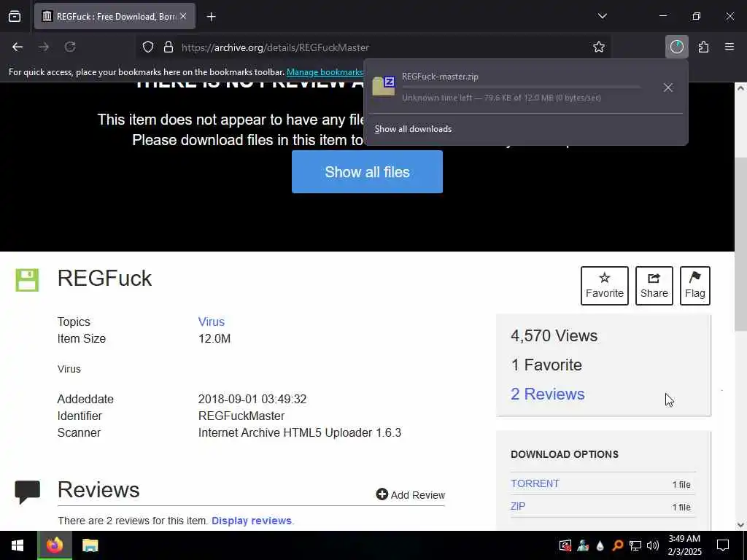Click the Reviews speech bubble icon
Image resolution: width=747 pixels, height=560 pixels.
(x=28, y=492)
